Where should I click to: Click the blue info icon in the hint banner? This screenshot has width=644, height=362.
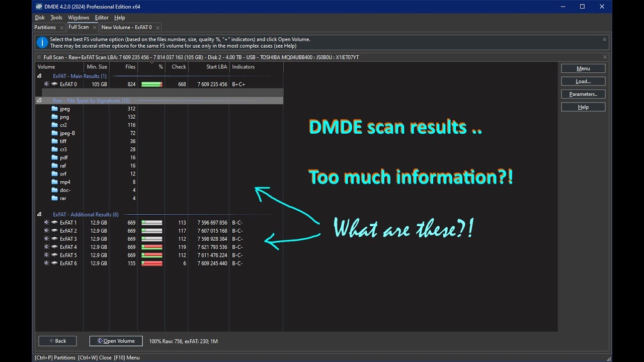pyautogui.click(x=43, y=42)
